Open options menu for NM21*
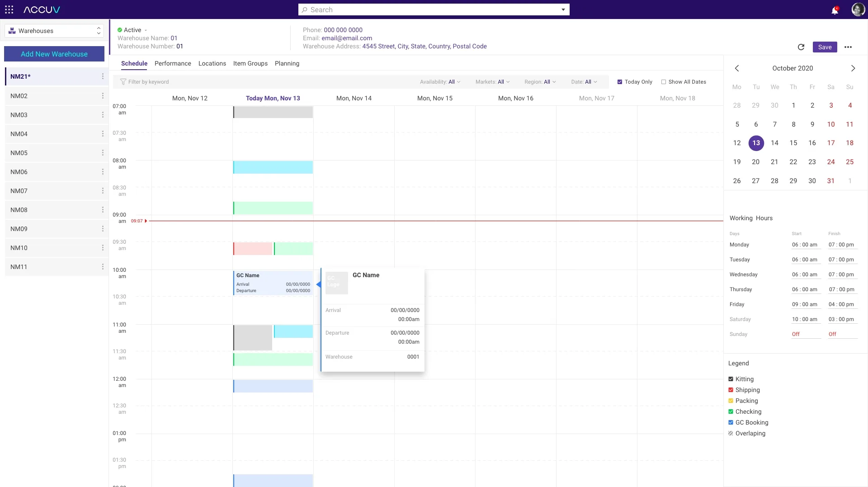Screen dimensions: 868x487 tap(103, 76)
